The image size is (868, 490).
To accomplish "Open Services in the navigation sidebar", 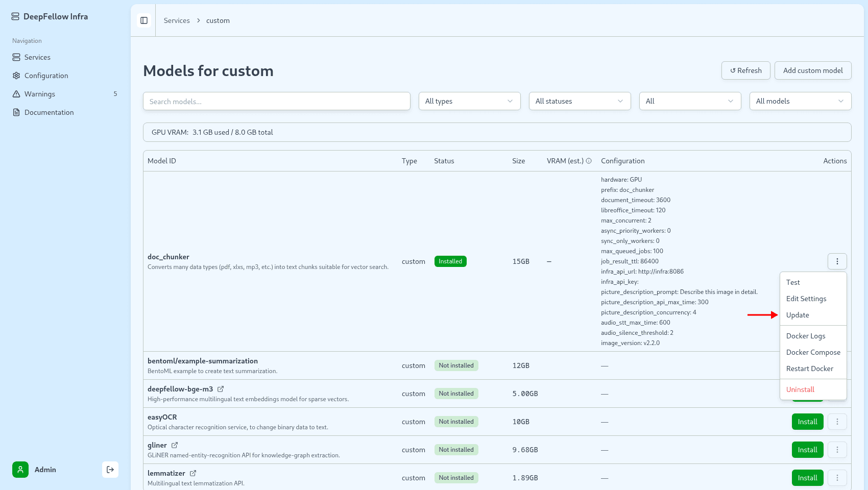I will 65,57.
